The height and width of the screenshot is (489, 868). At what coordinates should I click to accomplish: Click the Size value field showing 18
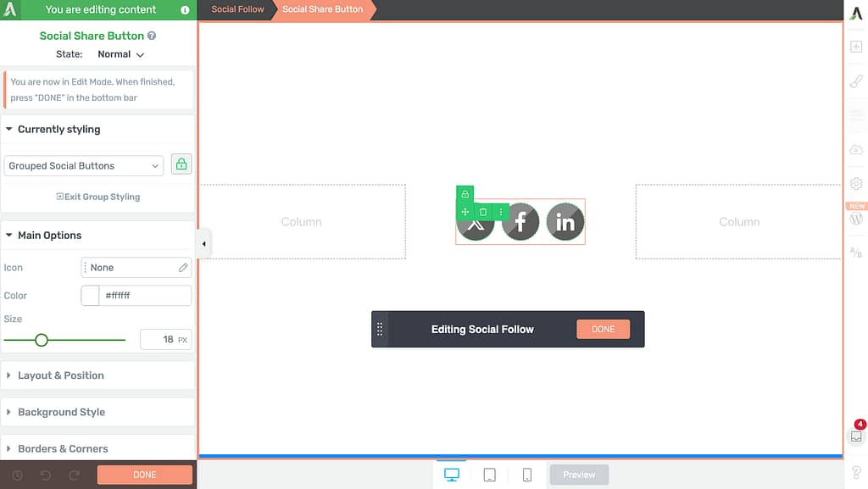166,340
